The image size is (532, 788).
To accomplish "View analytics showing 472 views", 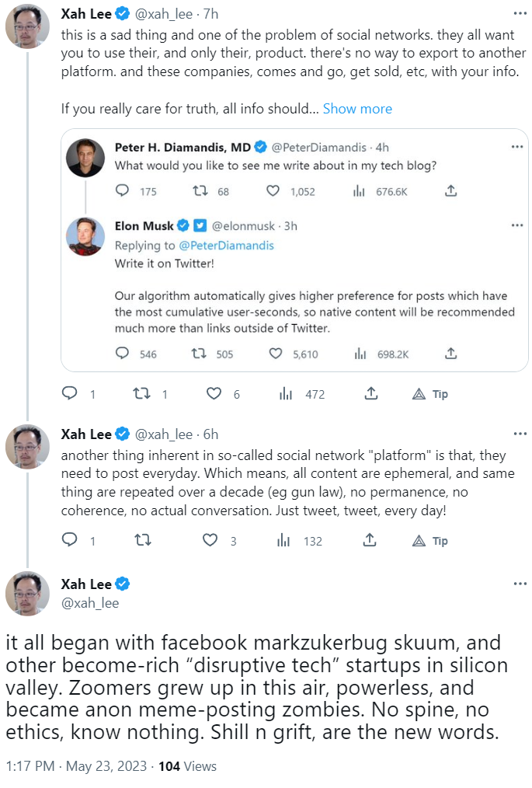I will [286, 394].
